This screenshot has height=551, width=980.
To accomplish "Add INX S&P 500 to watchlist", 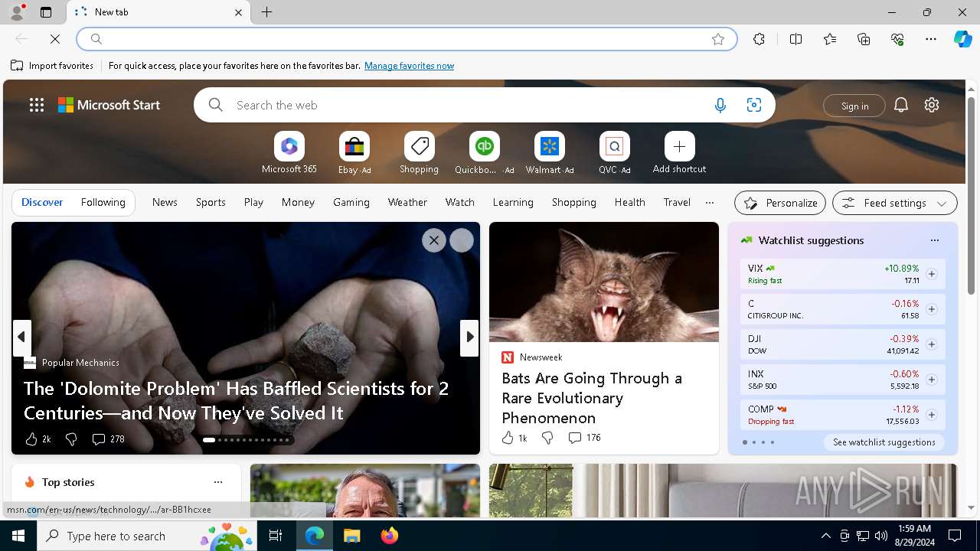I will [931, 380].
